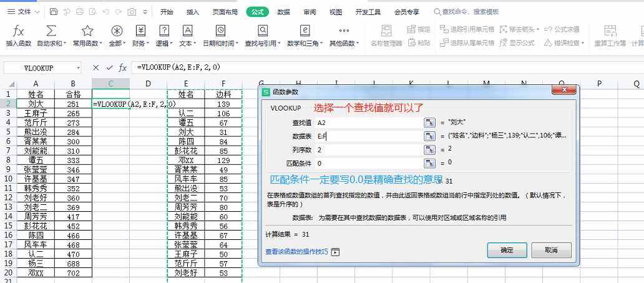The height and width of the screenshot is (283, 644).
Task: Click the 公式求值 tool
Action: 561,29
